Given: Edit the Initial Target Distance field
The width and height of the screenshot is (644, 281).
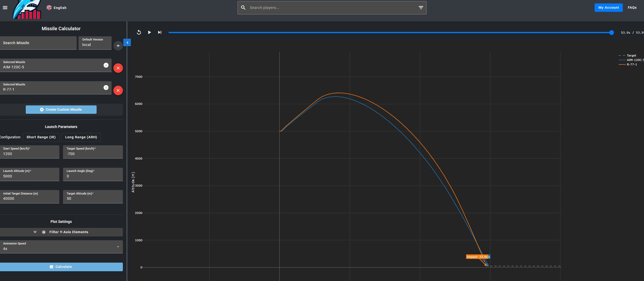Looking at the screenshot, I should (x=30, y=197).
